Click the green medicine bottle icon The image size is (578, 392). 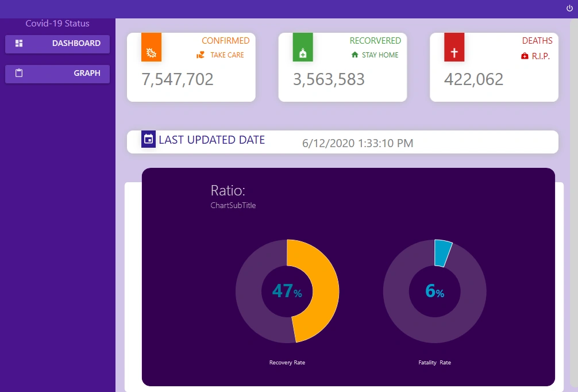(303, 47)
